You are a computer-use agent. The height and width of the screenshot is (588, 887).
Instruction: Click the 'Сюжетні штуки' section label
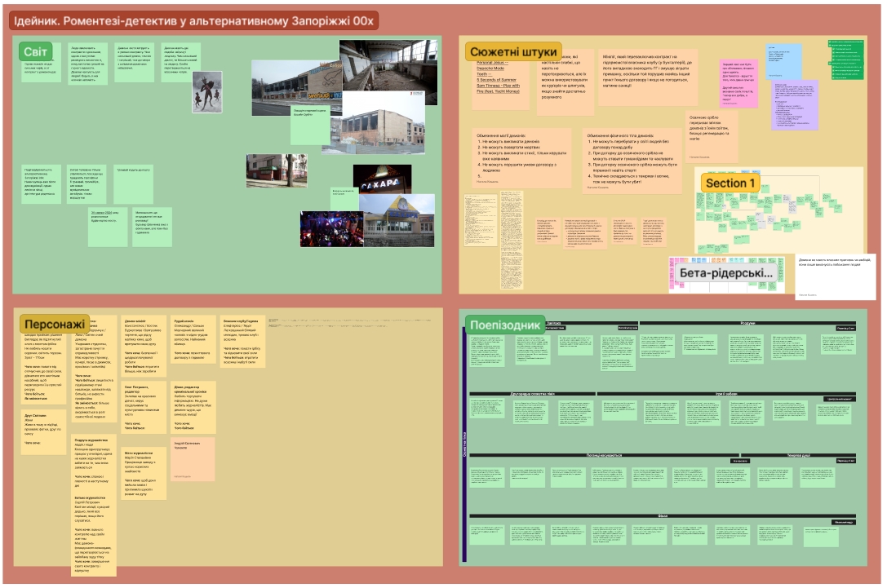(514, 52)
